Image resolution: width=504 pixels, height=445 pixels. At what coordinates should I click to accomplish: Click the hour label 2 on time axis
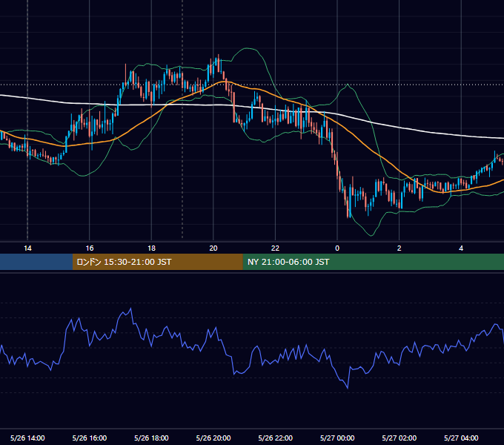coord(399,248)
